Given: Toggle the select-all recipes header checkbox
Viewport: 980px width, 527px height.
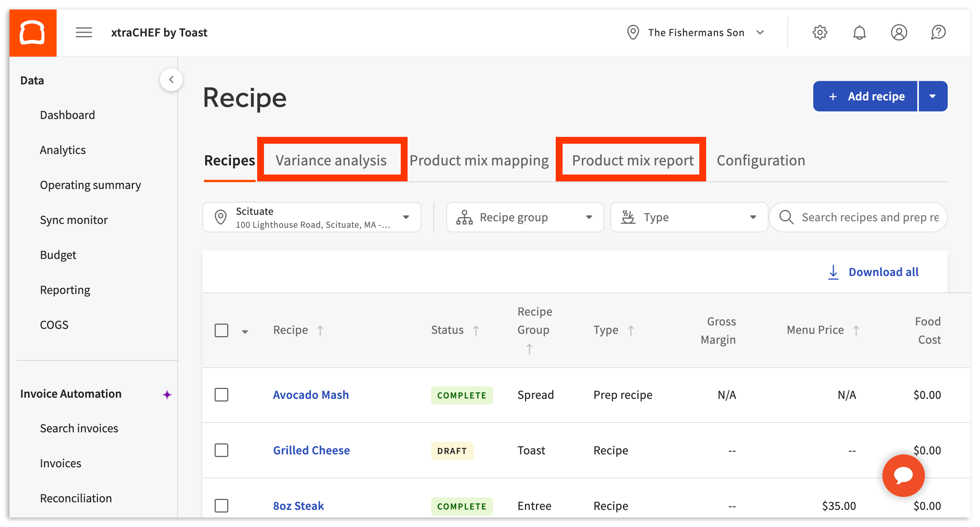Looking at the screenshot, I should pyautogui.click(x=221, y=330).
